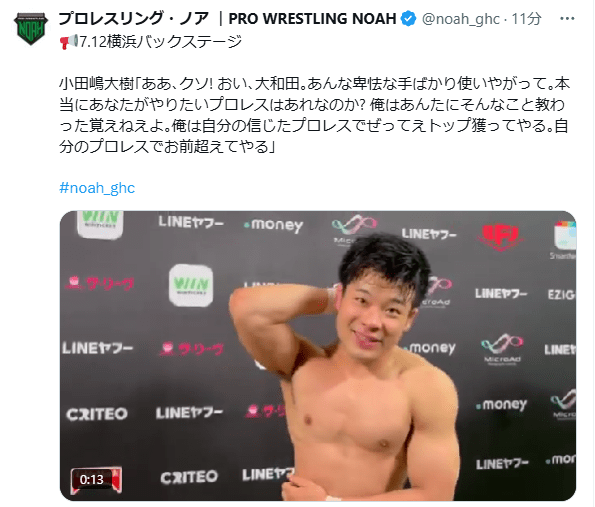Click the money logo at top of video
Viewport: 595px width, 507px height.
click(273, 225)
